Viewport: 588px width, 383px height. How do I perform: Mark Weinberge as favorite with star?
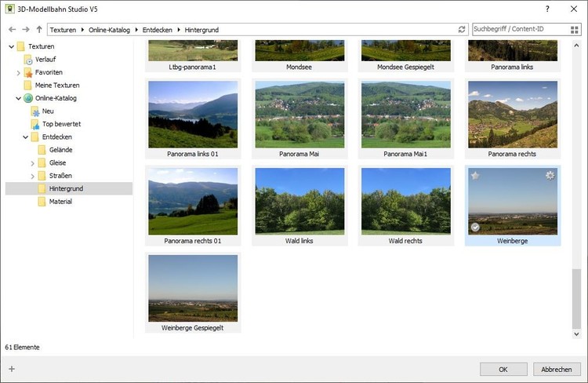(475, 175)
